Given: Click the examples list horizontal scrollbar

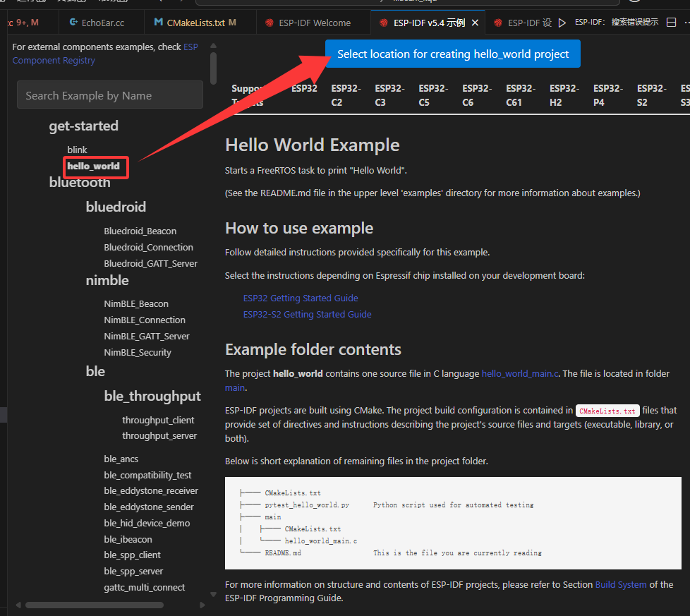Looking at the screenshot, I should [x=94, y=605].
